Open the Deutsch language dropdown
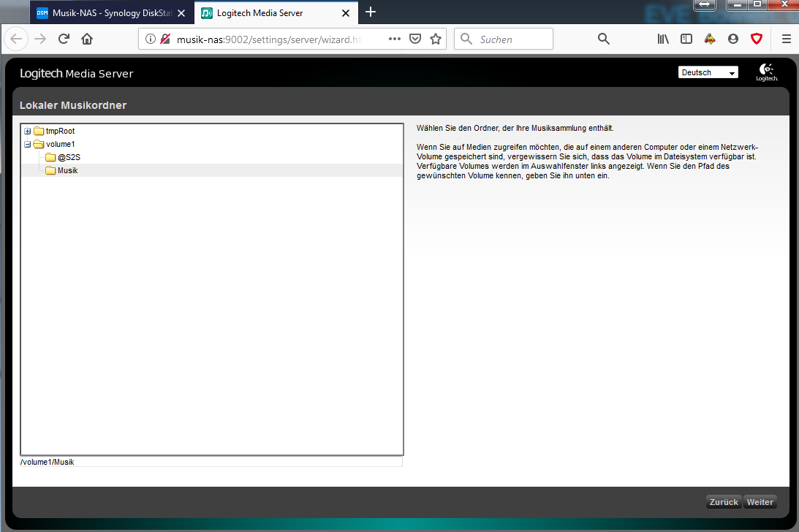The height and width of the screenshot is (532, 799). pyautogui.click(x=708, y=72)
